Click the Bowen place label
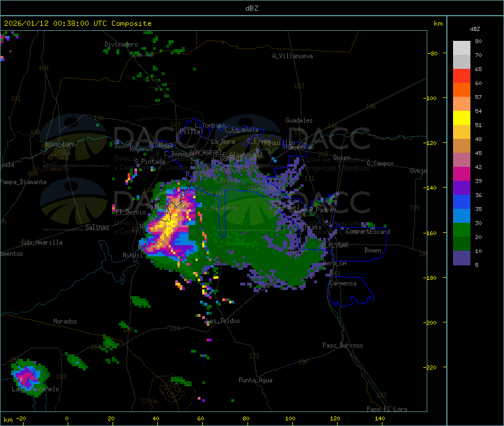The height and width of the screenshot is (426, 504). pyautogui.click(x=373, y=250)
